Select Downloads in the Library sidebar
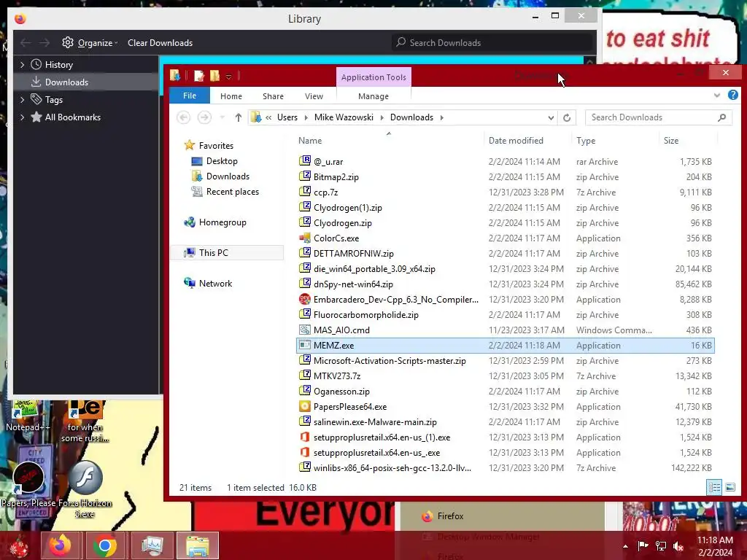Screen dimensions: 747x560 click(86, 82)
